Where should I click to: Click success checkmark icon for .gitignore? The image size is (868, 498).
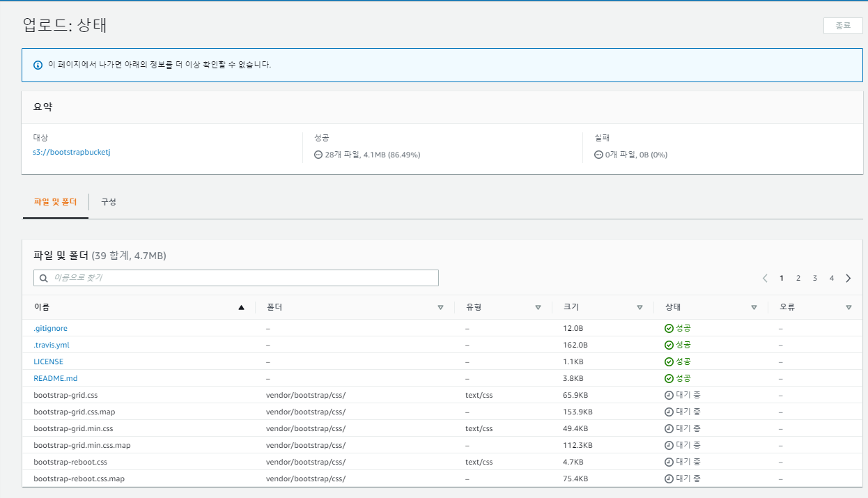coord(669,328)
